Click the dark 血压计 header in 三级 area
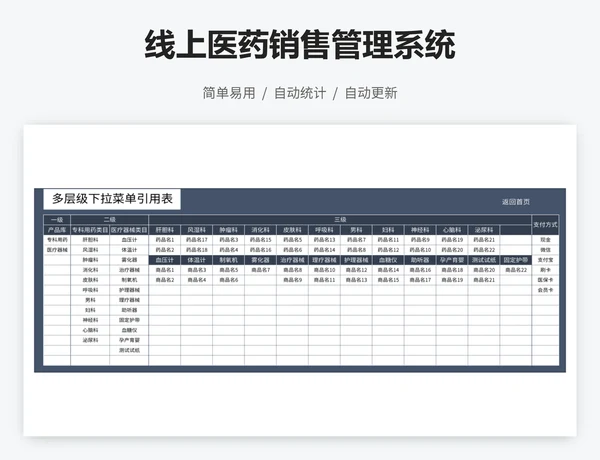Screen dimensions: 600x460 [165, 260]
